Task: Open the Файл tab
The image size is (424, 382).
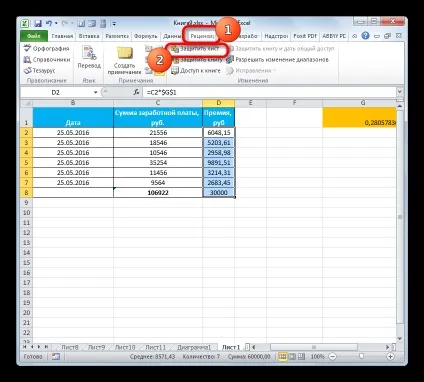Action: point(34,36)
